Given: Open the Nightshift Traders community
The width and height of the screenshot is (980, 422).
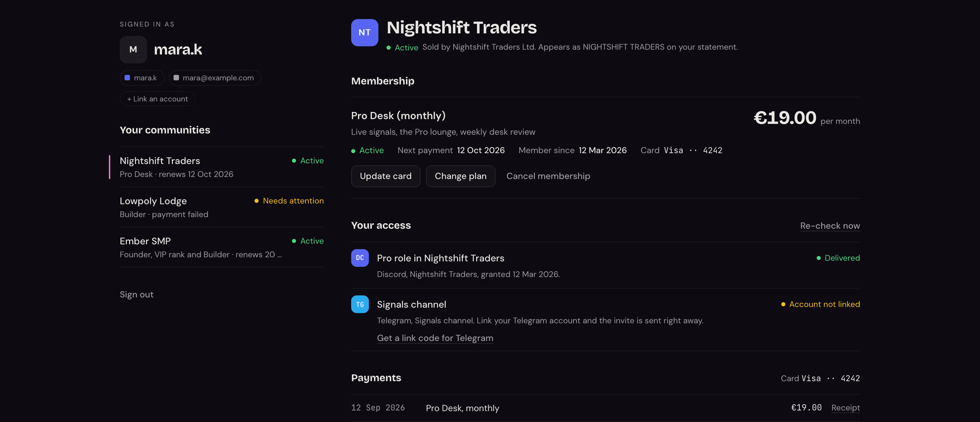Looking at the screenshot, I should click(x=222, y=167).
